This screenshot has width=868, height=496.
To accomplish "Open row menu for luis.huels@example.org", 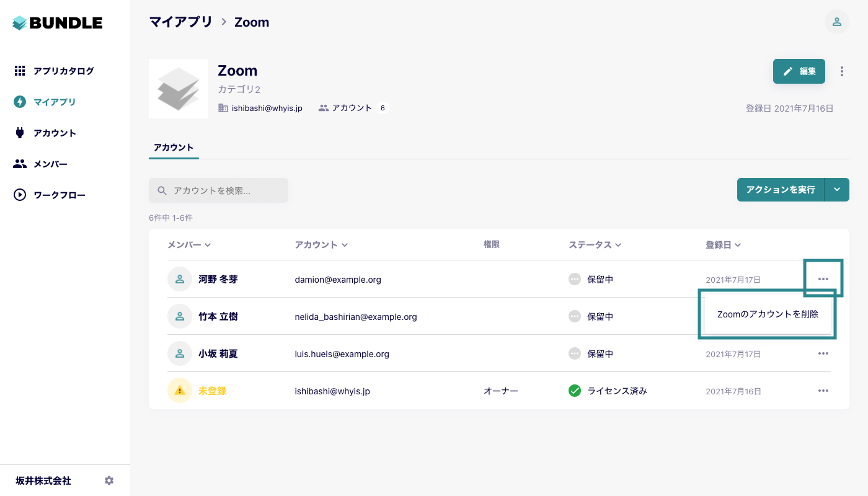I will tap(823, 353).
